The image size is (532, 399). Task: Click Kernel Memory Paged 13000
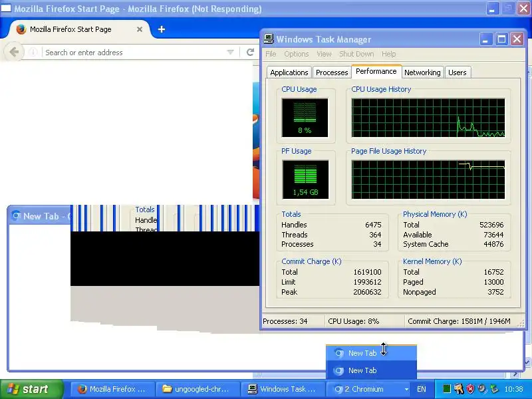pyautogui.click(x=493, y=282)
